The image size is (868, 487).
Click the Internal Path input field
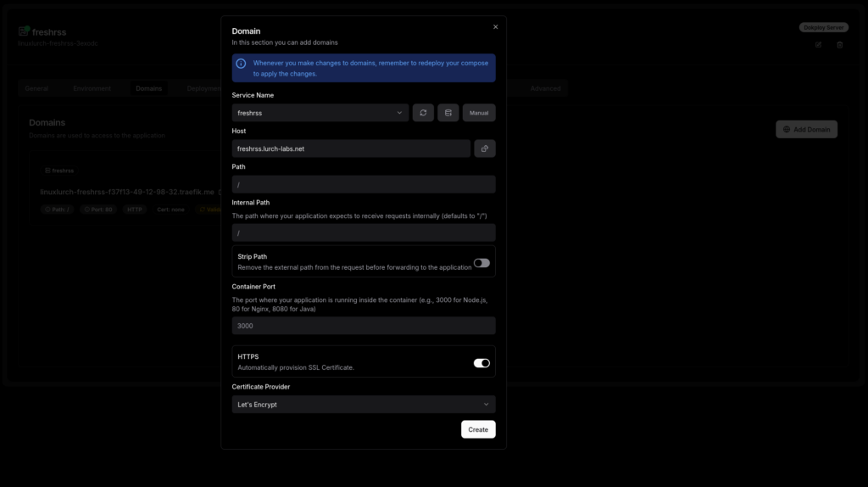pyautogui.click(x=364, y=232)
